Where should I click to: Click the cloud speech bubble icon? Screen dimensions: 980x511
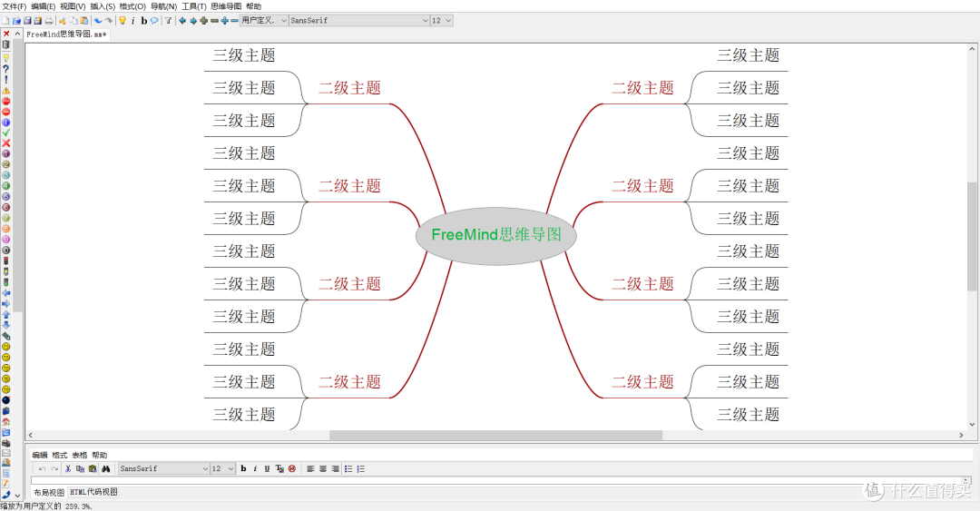tap(154, 21)
